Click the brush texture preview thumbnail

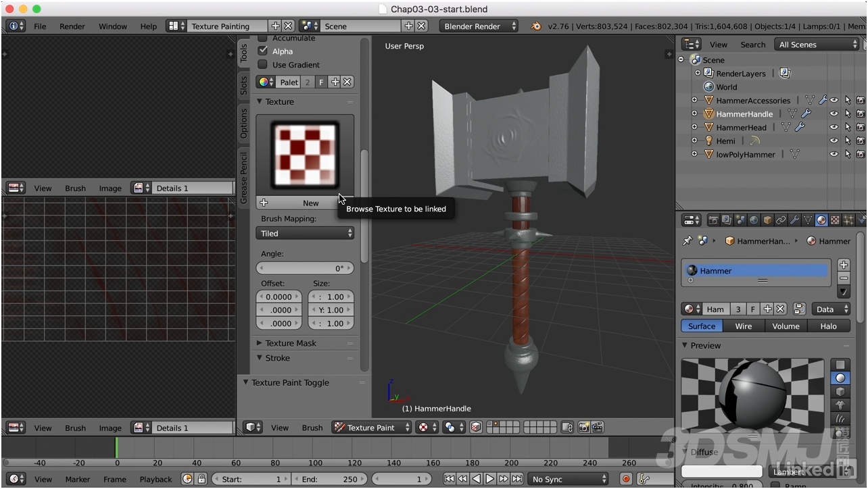point(305,155)
